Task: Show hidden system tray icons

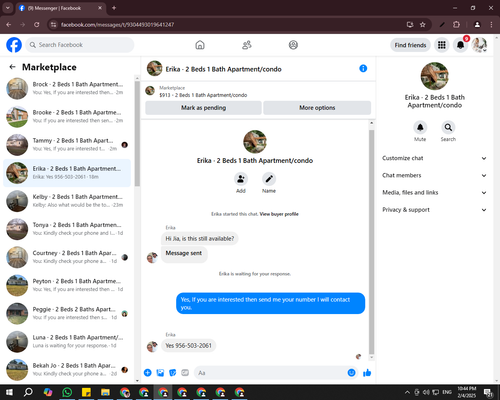Action: click(x=407, y=392)
